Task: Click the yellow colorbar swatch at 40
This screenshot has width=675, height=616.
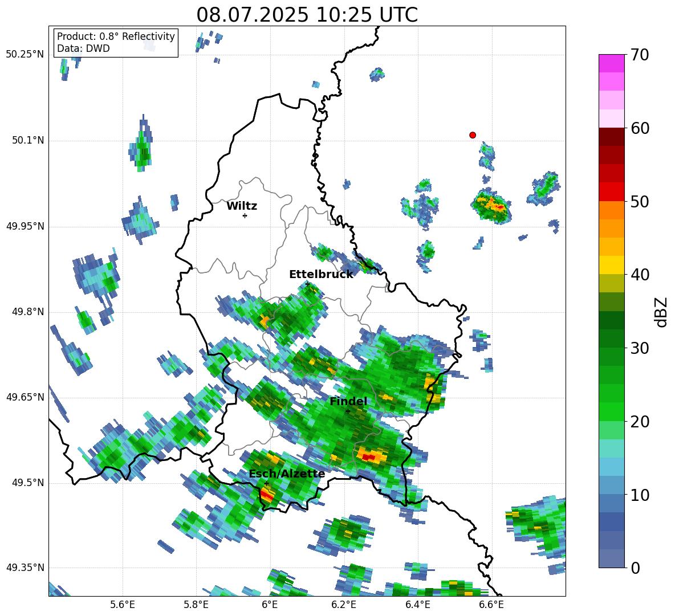Action: tap(611, 265)
